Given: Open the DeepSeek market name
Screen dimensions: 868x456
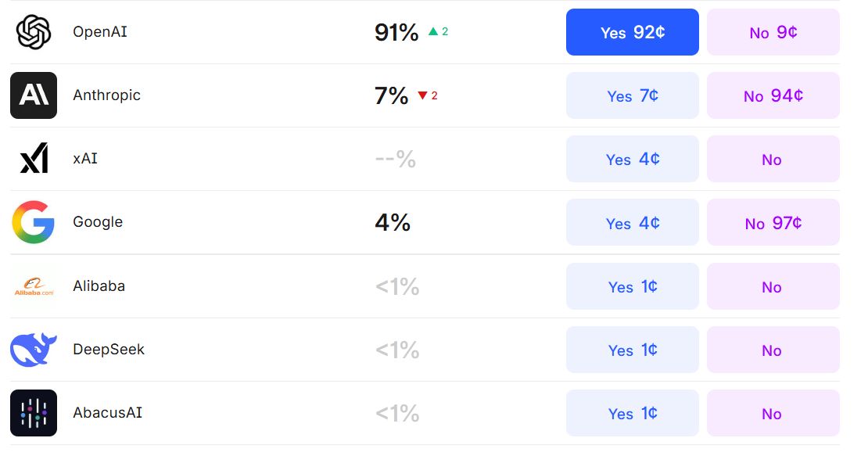Looking at the screenshot, I should 109,350.
